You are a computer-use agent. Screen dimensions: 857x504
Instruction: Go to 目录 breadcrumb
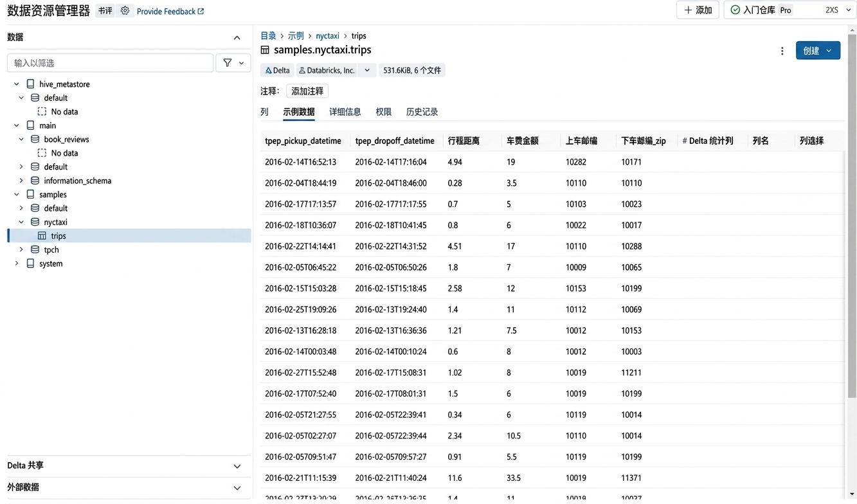point(268,36)
